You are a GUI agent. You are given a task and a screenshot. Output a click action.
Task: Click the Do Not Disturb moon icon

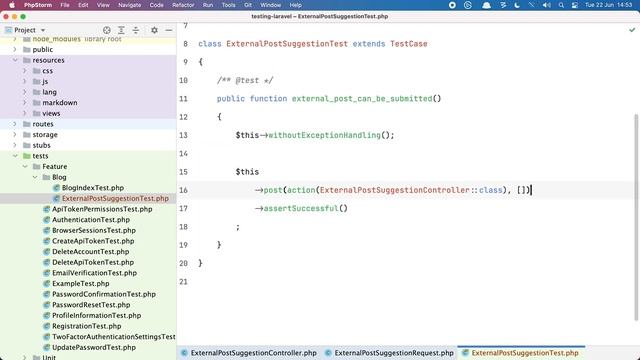pyautogui.click(x=517, y=5)
